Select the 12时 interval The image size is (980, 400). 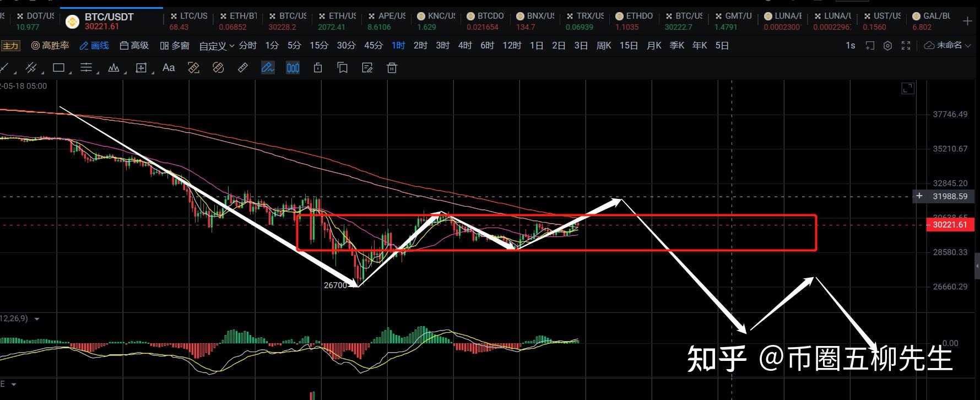(x=512, y=45)
